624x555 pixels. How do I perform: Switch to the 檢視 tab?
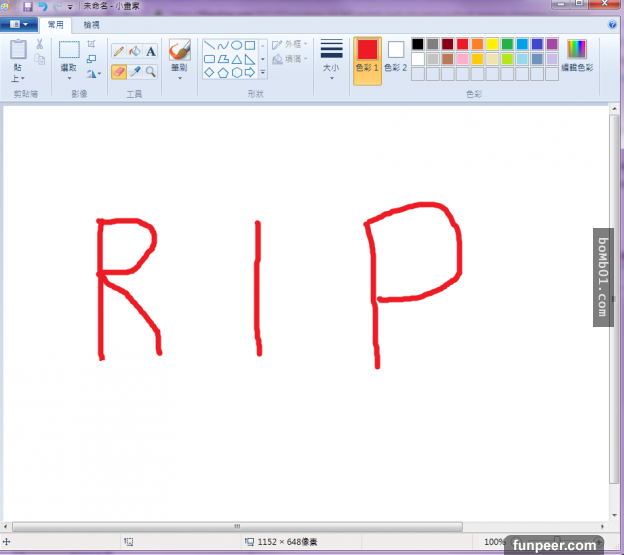click(91, 23)
